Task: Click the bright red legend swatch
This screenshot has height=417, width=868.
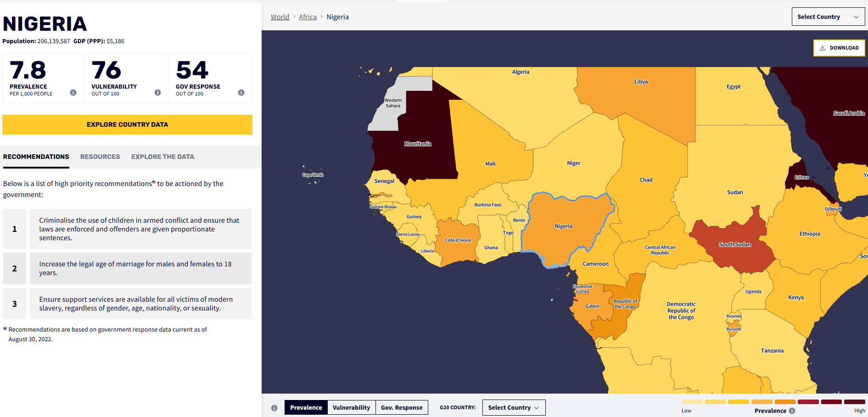Action: pos(808,402)
